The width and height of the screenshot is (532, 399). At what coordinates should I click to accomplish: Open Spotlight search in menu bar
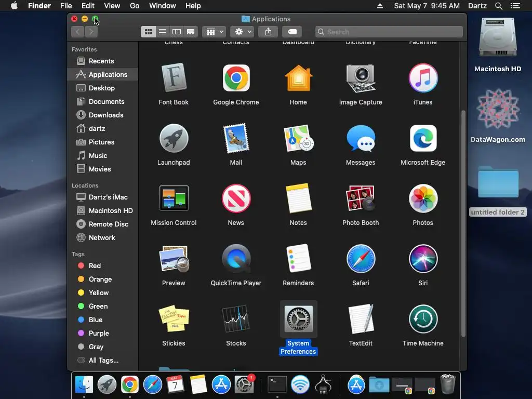[498, 6]
